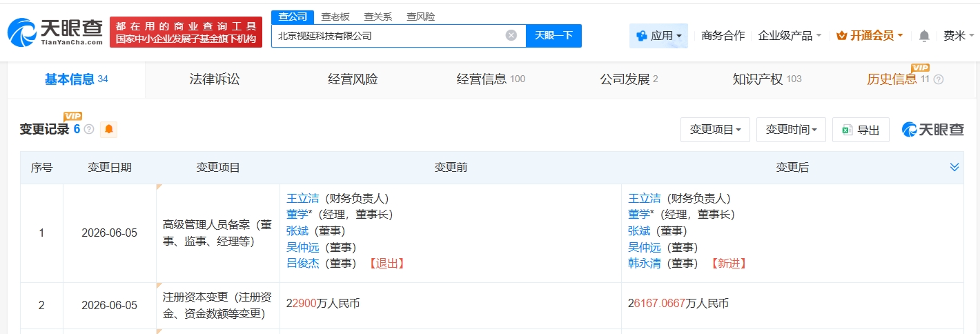Click the 变更项目 column header
This screenshot has height=334, width=980.
218,168
